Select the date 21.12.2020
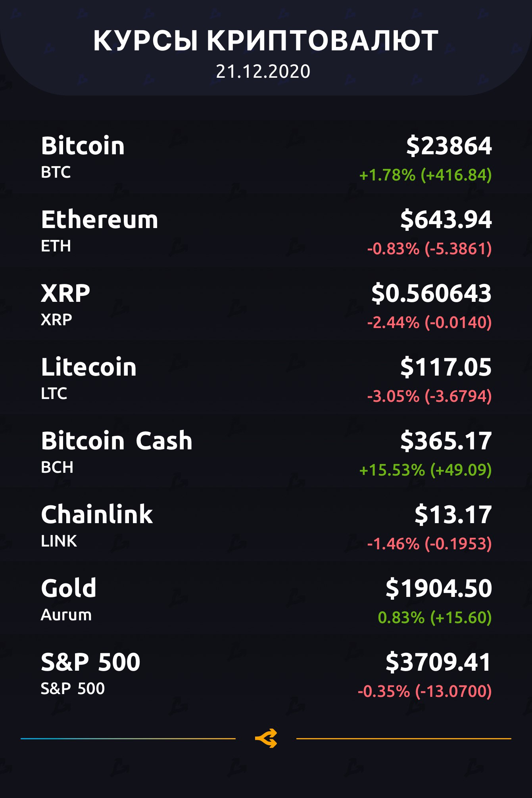Image resolution: width=532 pixels, height=798 pixels. coord(263,72)
